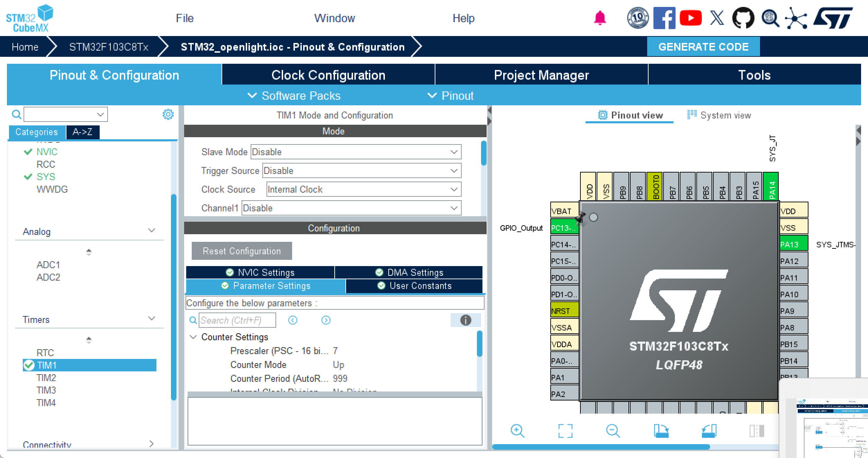Go to previous search result arrow
The height and width of the screenshot is (458, 868).
click(293, 320)
